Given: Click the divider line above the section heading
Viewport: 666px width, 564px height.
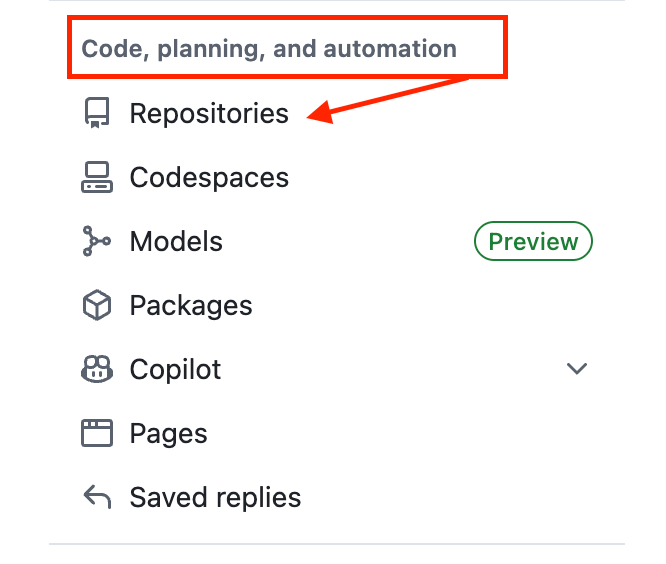Looking at the screenshot, I should [x=337, y=1].
